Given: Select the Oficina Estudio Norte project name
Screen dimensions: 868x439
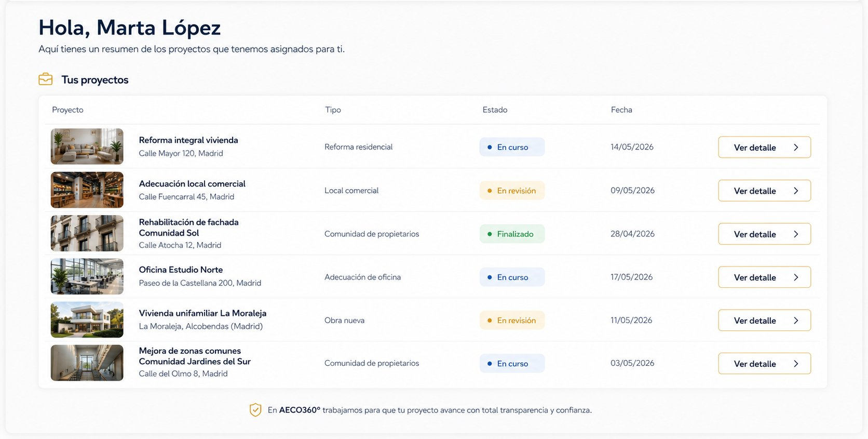Looking at the screenshot, I should coord(181,270).
